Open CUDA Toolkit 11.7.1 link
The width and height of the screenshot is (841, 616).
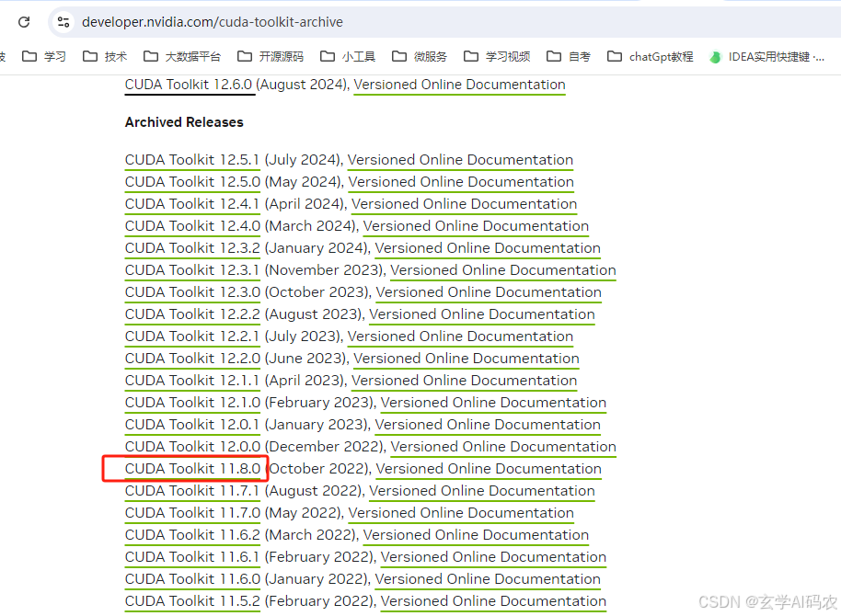[192, 491]
